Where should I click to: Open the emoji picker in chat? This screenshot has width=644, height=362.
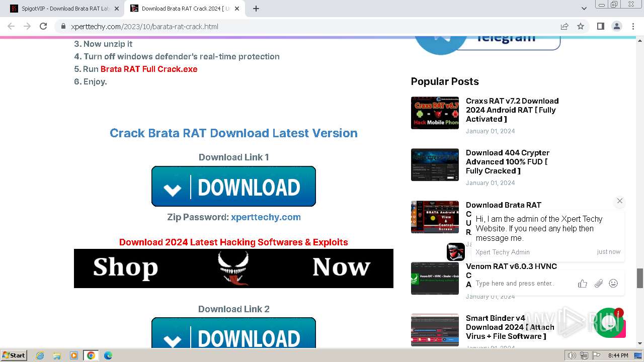tap(613, 284)
